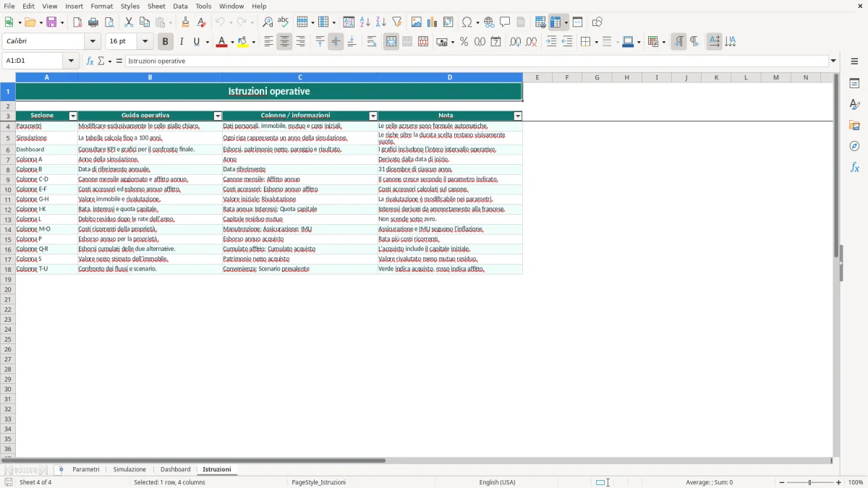868x488 pixels.
Task: Open Font Color dropdown arrow
Action: click(x=231, y=42)
